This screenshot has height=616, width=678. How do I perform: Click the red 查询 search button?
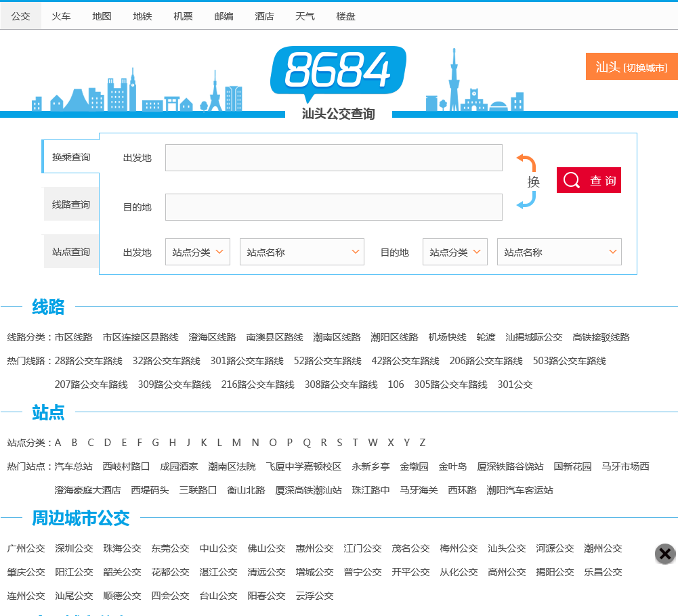589,180
